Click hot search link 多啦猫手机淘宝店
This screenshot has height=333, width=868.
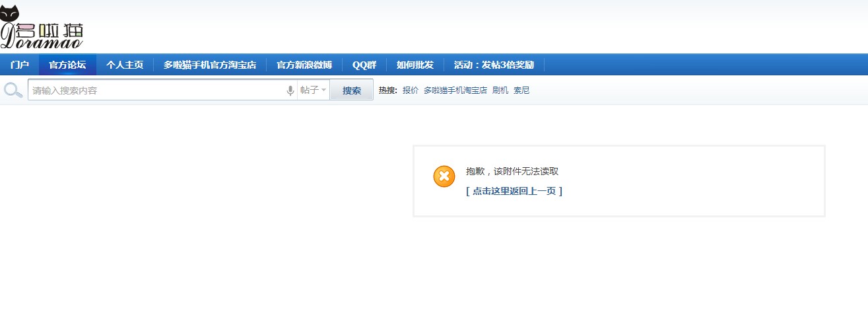pyautogui.click(x=455, y=91)
